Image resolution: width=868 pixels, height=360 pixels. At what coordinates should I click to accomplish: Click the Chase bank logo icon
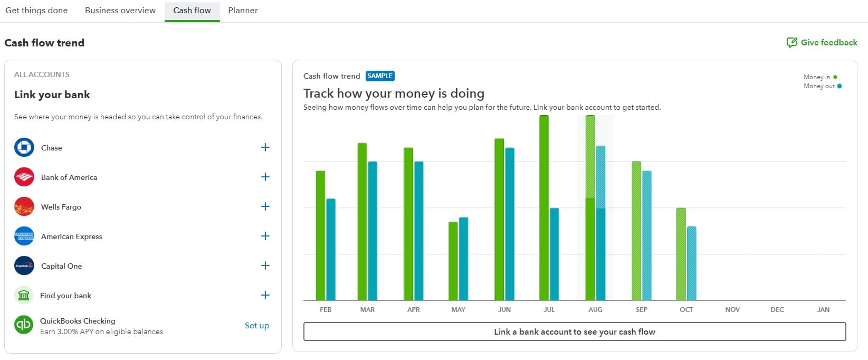click(24, 148)
